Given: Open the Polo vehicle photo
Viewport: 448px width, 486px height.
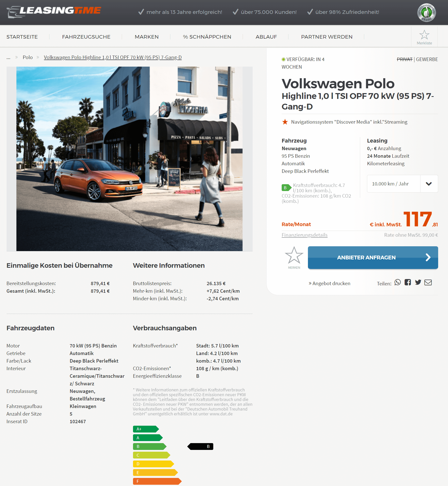Looking at the screenshot, I should (129, 159).
